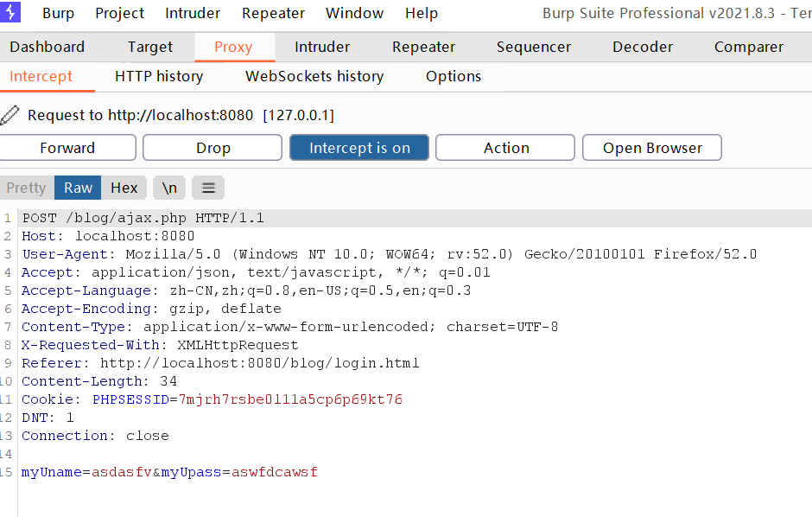
Task: Open the Burp menu
Action: point(58,13)
